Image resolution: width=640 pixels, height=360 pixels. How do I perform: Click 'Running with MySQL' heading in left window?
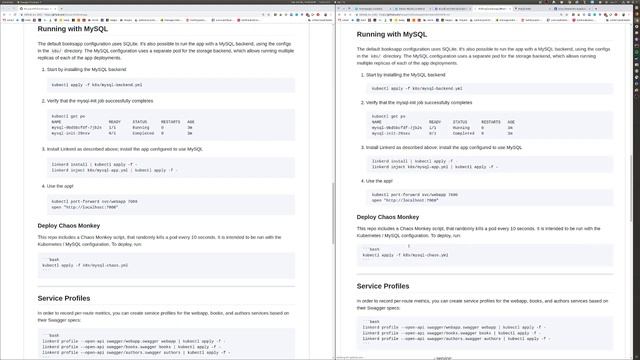73,29
